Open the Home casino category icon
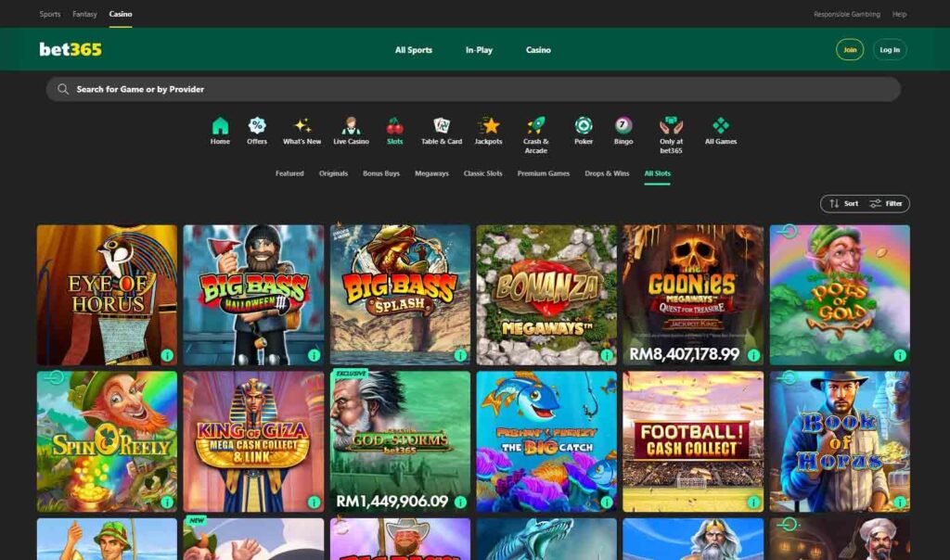The image size is (950, 560). [220, 126]
